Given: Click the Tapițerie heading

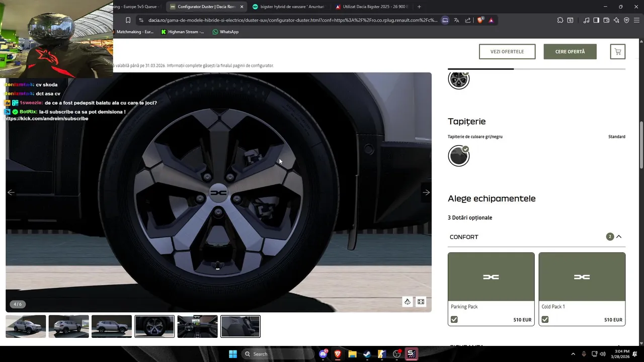Looking at the screenshot, I should click(466, 121).
